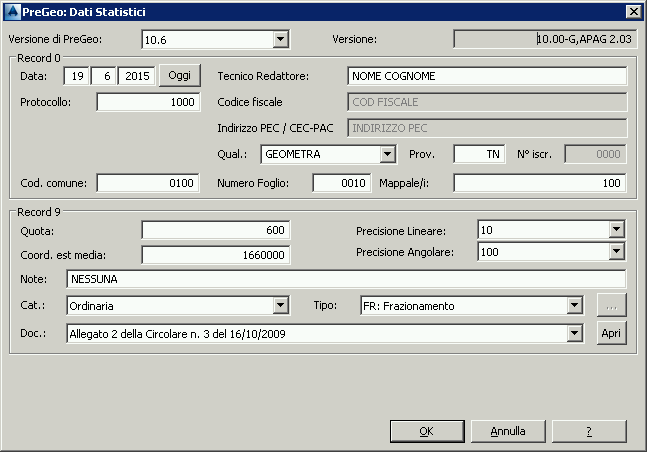The height and width of the screenshot is (452, 647).
Task: Open the Doc. Allegato 2 dropdown
Action: pyautogui.click(x=574, y=334)
